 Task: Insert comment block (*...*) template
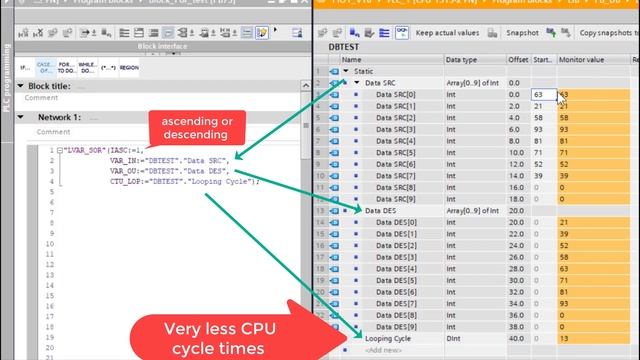coord(108,68)
